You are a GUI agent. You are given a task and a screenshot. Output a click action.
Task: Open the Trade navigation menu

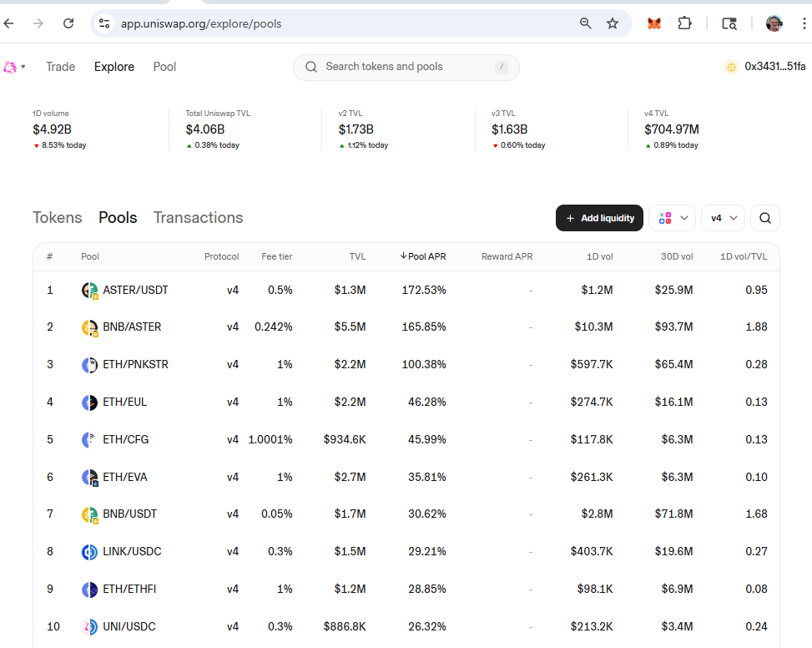point(60,67)
